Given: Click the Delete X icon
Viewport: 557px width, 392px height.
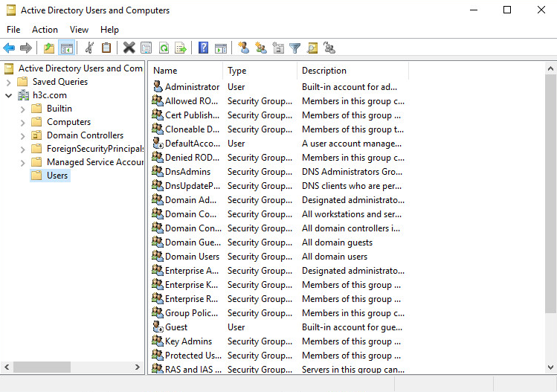Looking at the screenshot, I should point(129,48).
